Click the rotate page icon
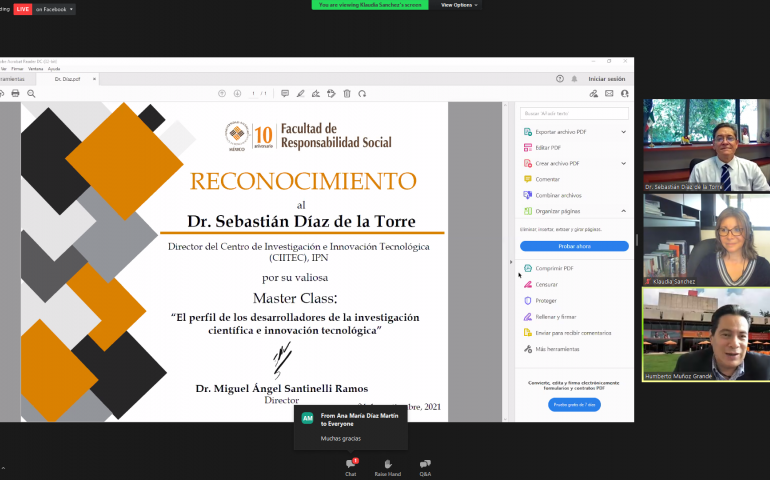The image size is (770, 480). pyautogui.click(x=362, y=93)
